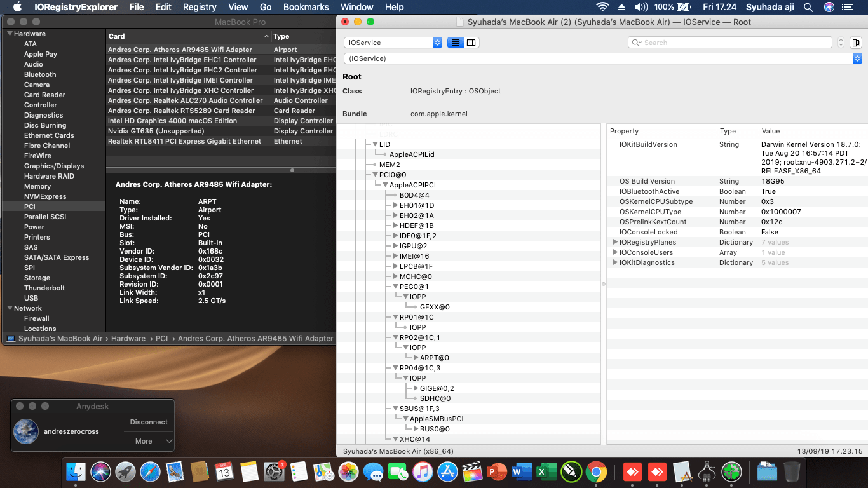Click the Value column header
This screenshot has height=488, width=868.
813,131
